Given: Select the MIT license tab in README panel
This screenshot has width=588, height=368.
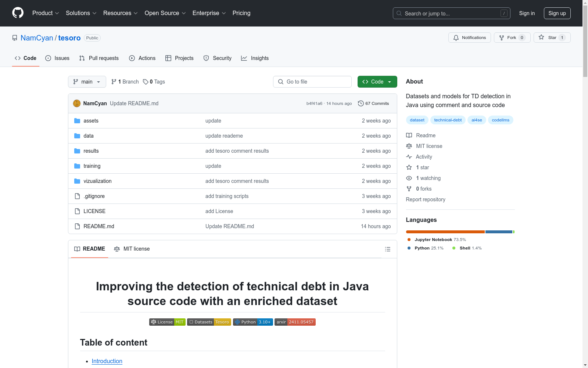Looking at the screenshot, I should point(132,249).
